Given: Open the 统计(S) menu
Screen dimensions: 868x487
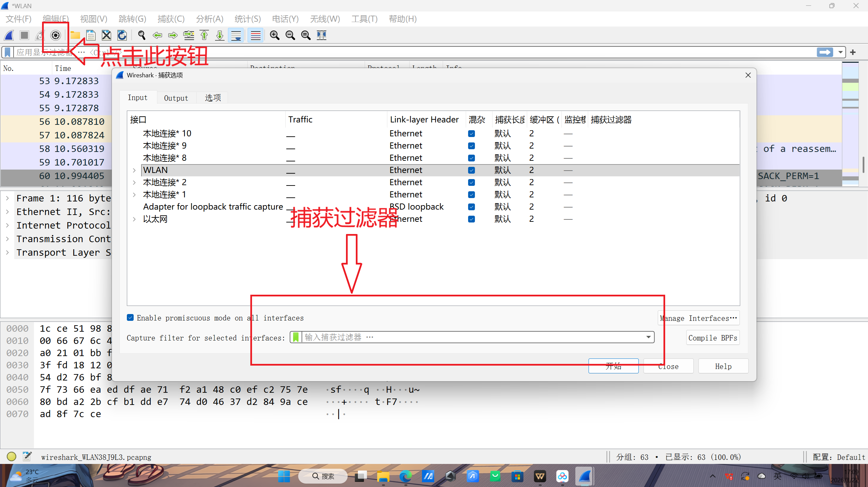Looking at the screenshot, I should tap(247, 19).
